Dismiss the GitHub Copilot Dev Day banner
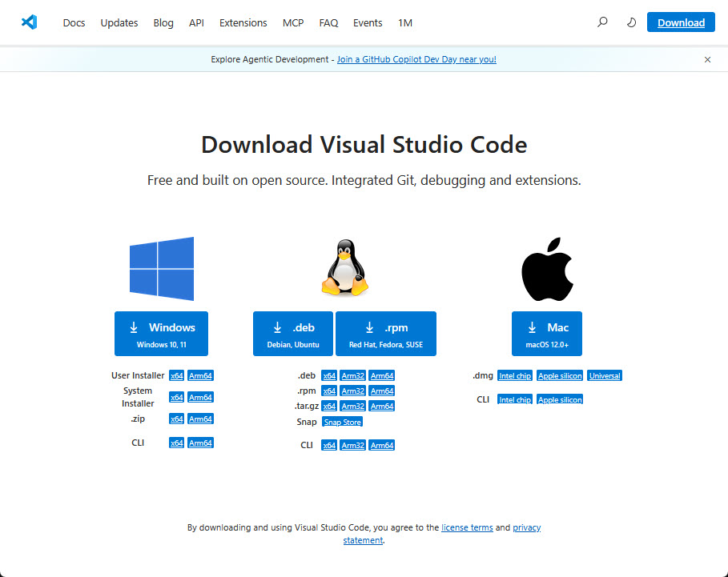The height and width of the screenshot is (577, 728). (x=707, y=59)
